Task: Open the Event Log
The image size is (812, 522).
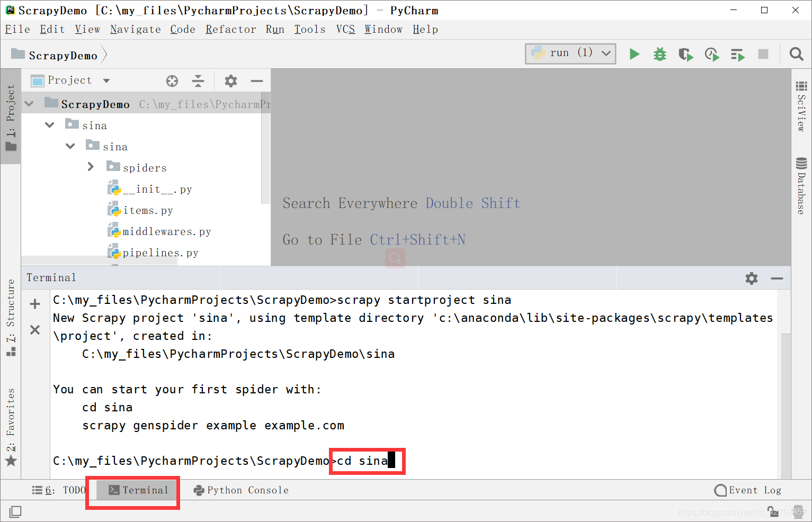Action: click(748, 490)
